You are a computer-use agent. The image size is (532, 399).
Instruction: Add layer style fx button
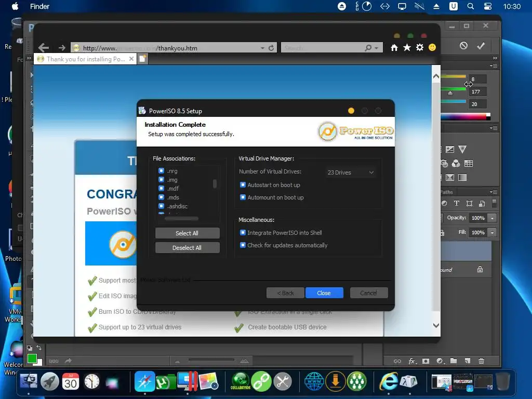pos(412,361)
